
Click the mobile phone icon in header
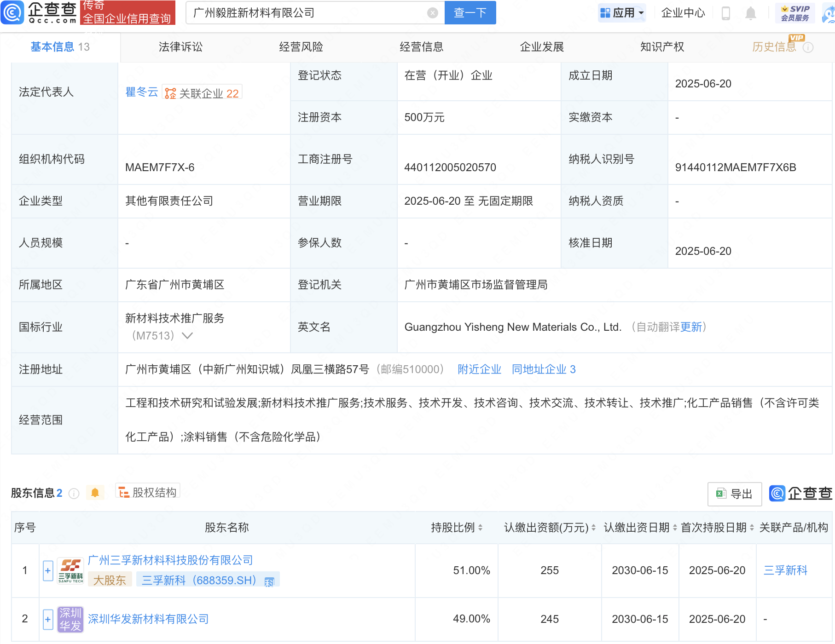726,13
